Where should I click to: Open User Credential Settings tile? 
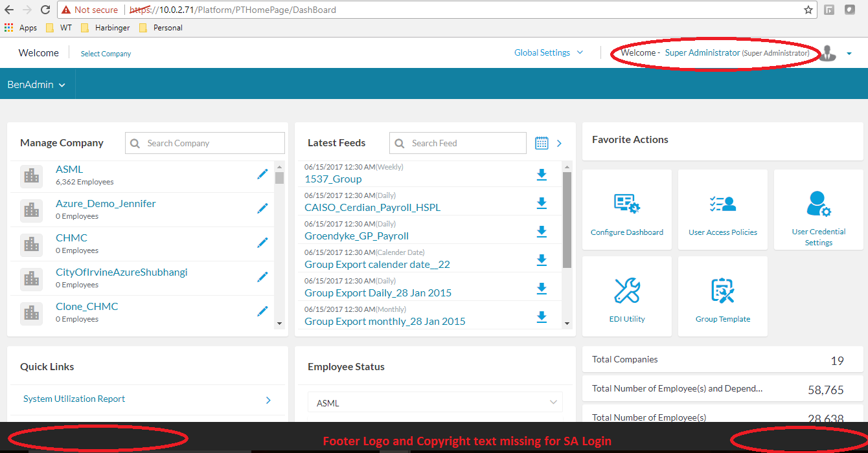818,209
